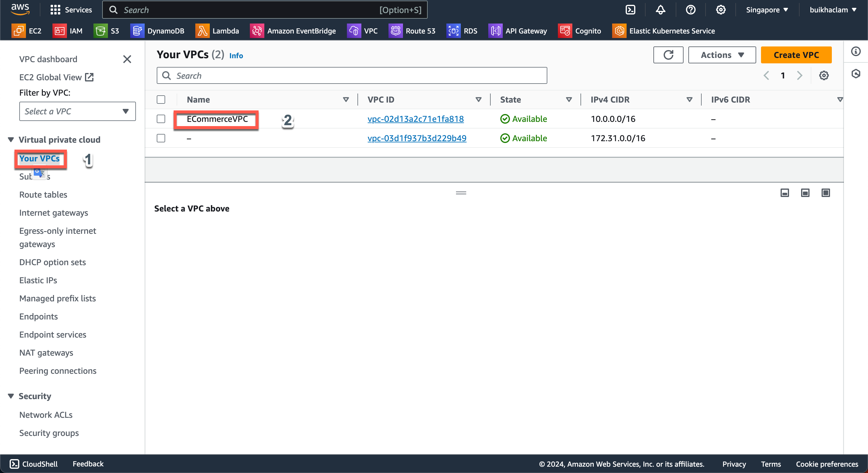Open the IAM shortcut icon

pyautogui.click(x=60, y=31)
